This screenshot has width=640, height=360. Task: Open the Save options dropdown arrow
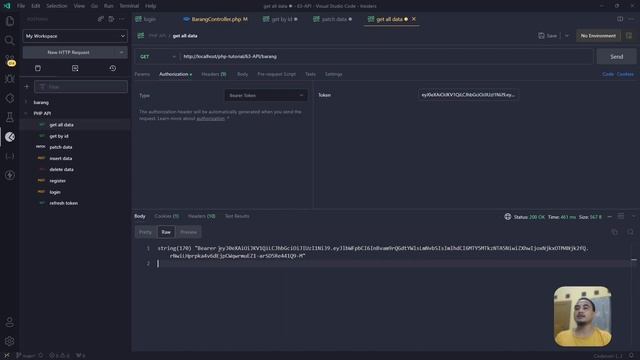567,36
